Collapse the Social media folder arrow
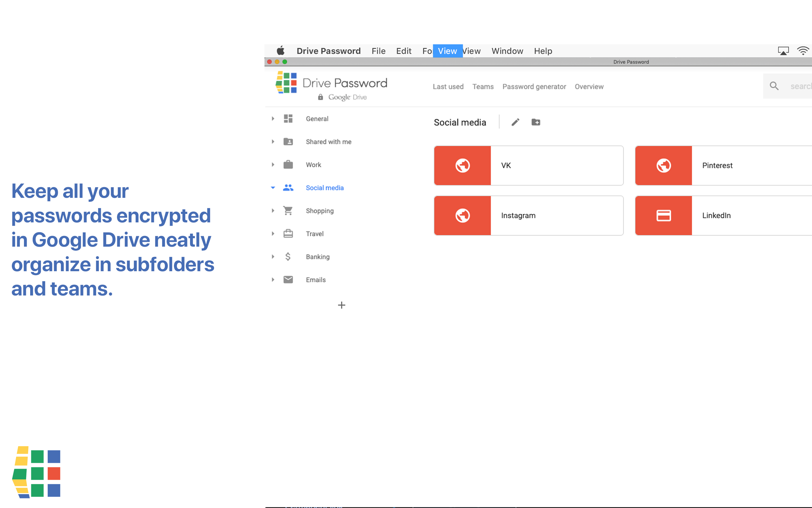Screen dimensions: 812x508 [x=273, y=188]
